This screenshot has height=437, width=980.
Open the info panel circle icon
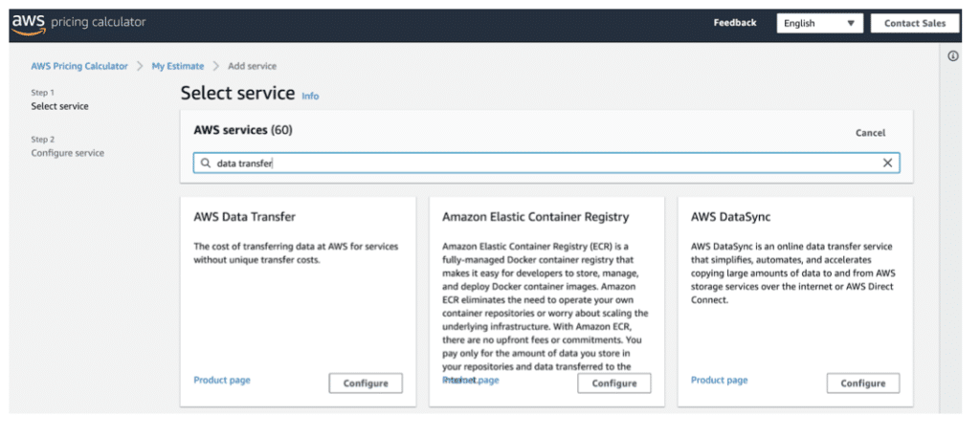point(953,56)
